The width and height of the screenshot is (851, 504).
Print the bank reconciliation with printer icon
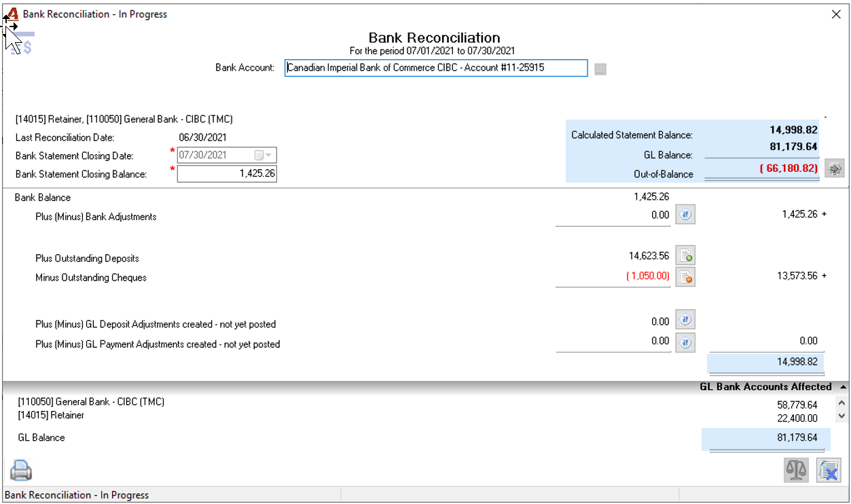click(x=21, y=470)
